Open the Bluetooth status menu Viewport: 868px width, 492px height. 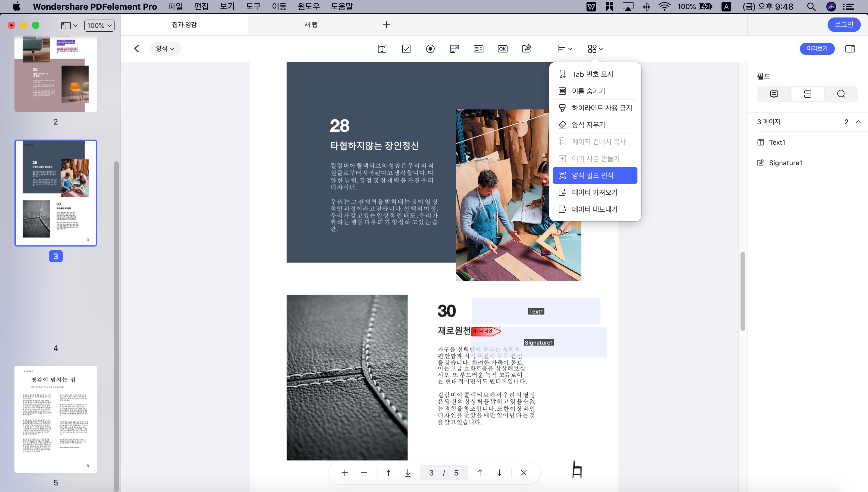(x=646, y=6)
